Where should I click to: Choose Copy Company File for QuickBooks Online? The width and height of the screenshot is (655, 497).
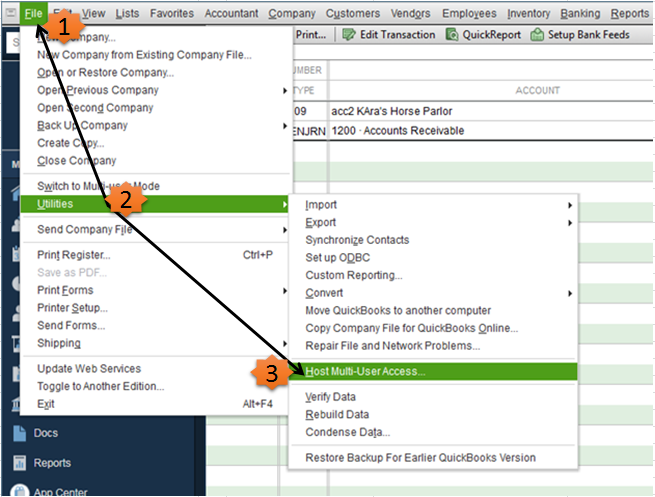click(411, 328)
